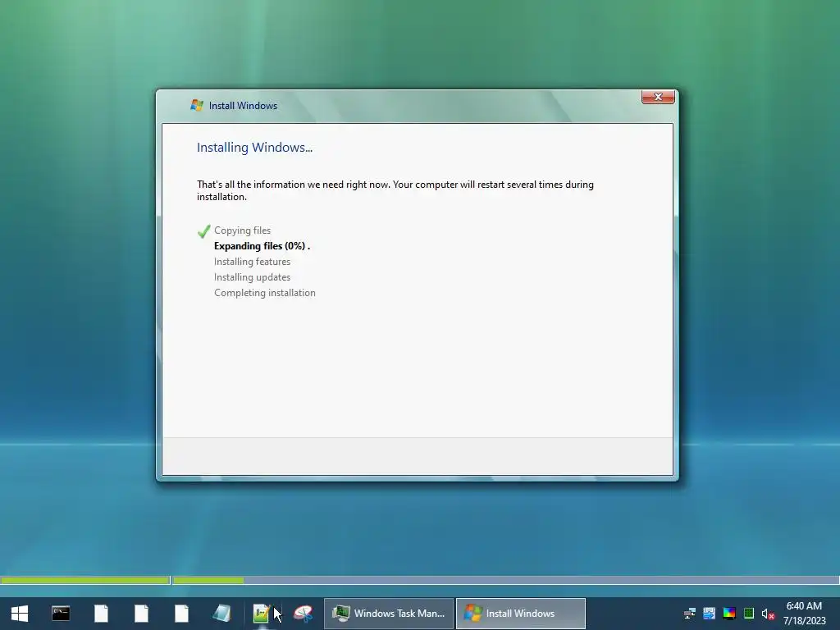Image resolution: width=840 pixels, height=630 pixels.
Task: Select the 'Installing updates' step text
Action: tap(252, 277)
